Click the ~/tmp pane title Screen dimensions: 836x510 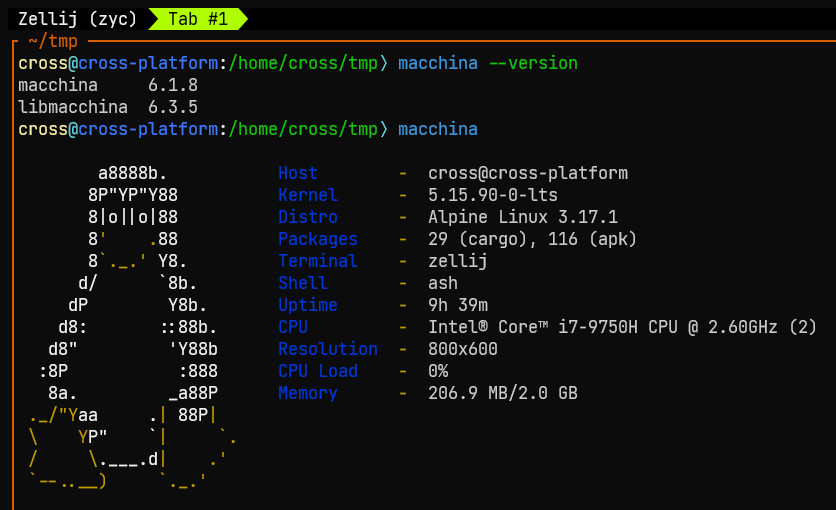(53, 41)
